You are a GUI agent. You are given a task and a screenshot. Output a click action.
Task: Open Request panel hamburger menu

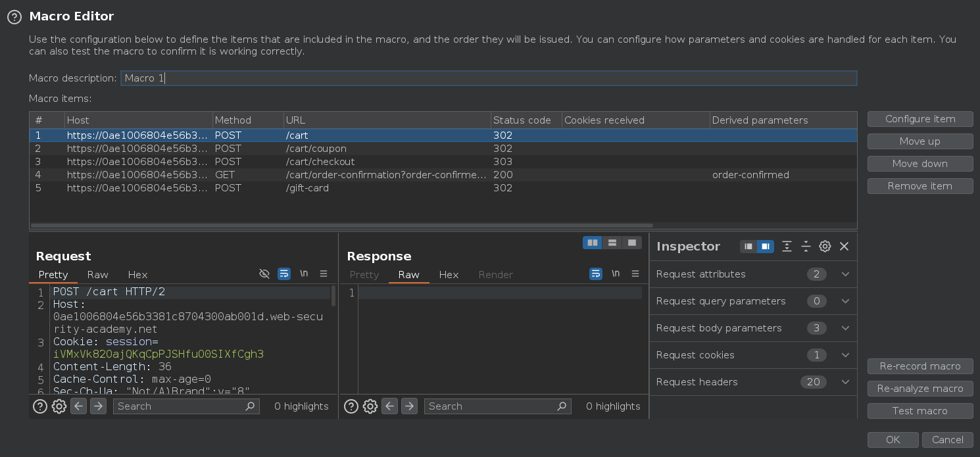click(x=324, y=274)
